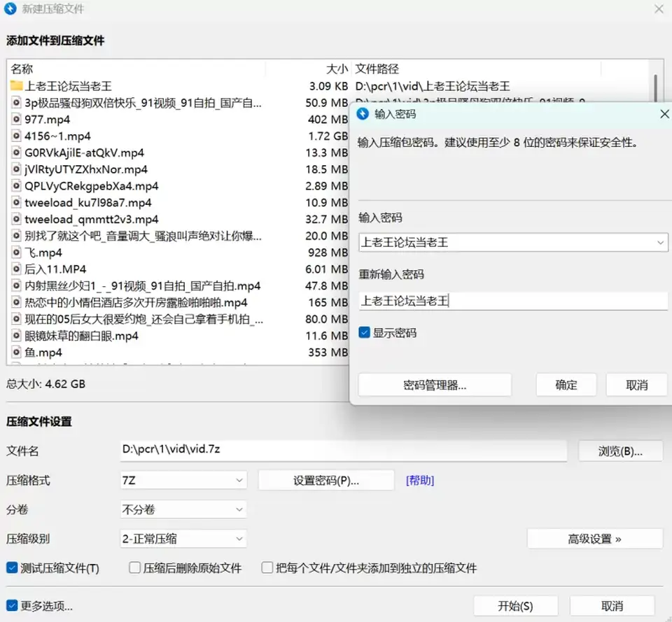The width and height of the screenshot is (672, 622).
Task: Select the G0RVkAjilE-atQkV.mp4 row
Action: tap(178, 153)
